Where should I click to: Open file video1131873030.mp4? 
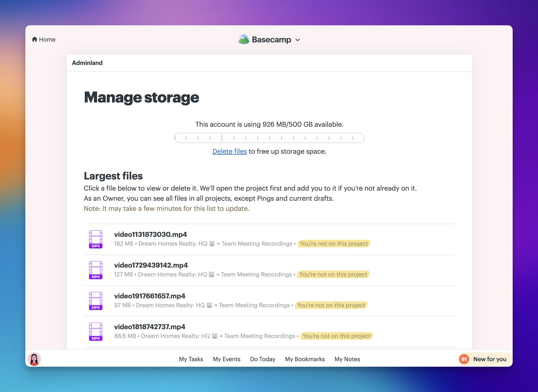(x=150, y=234)
